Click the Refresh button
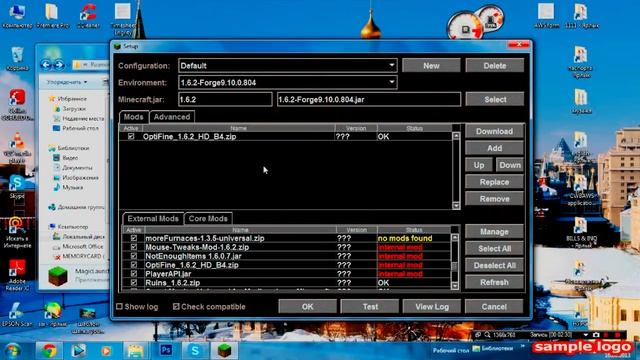The image size is (640, 360). point(494,282)
